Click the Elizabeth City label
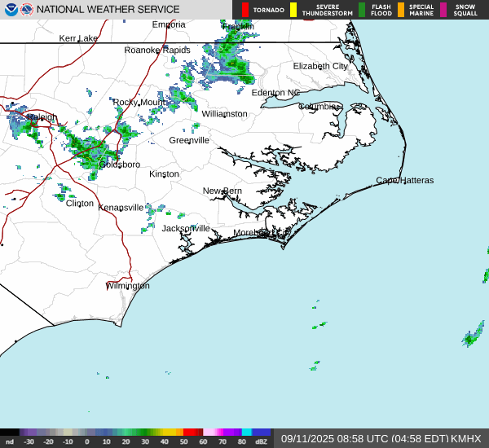The height and width of the screenshot is (448, 489). click(320, 66)
